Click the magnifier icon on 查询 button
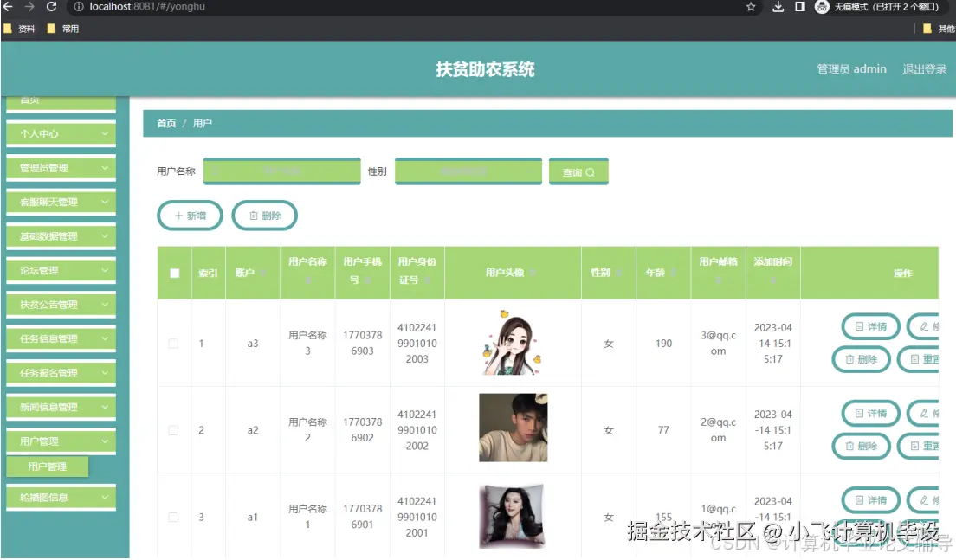The height and width of the screenshot is (560, 956). point(591,172)
